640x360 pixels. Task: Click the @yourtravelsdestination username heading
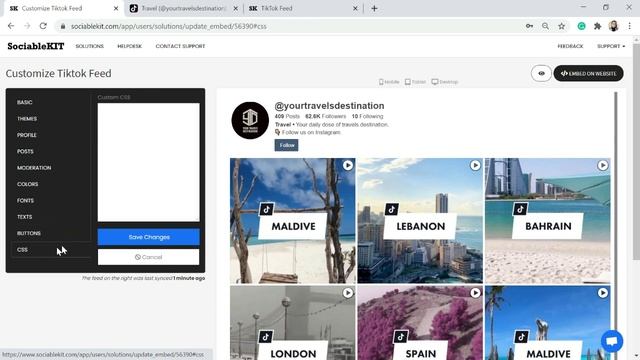pos(329,106)
